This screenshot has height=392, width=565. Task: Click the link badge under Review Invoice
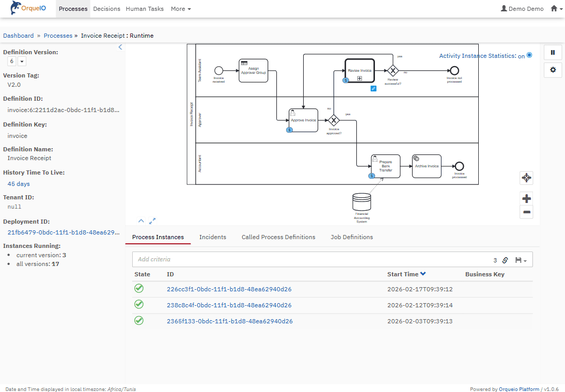point(373,89)
